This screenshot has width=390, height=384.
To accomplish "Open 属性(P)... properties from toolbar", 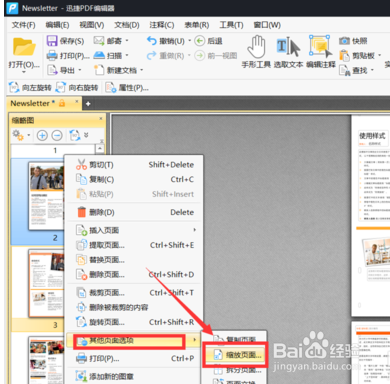I will click(x=127, y=87).
